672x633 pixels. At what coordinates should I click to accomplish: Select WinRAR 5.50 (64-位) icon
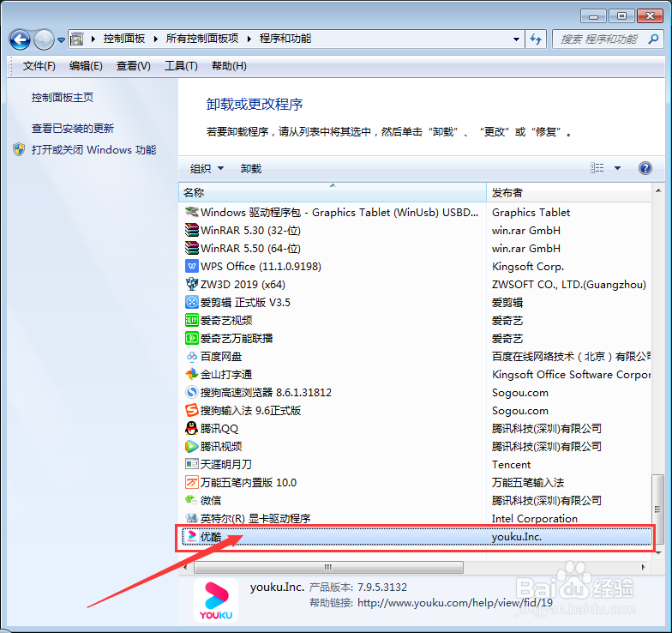(x=192, y=249)
